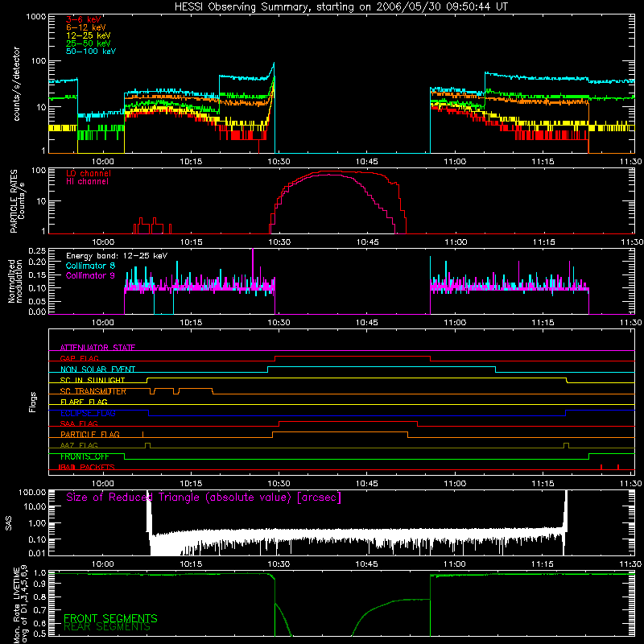The image size is (644, 644).
Task: Click the 10:45 time label under the counts plot
Action: [366, 162]
